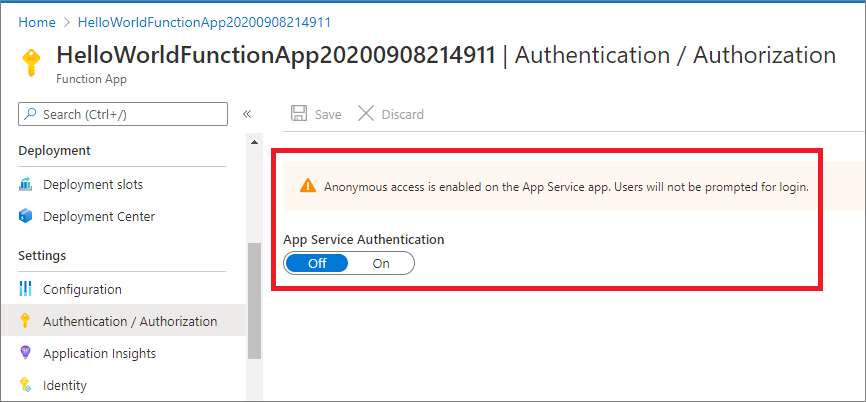Click the anonymous access warning message
Screen dimensions: 866x402
(x=566, y=187)
